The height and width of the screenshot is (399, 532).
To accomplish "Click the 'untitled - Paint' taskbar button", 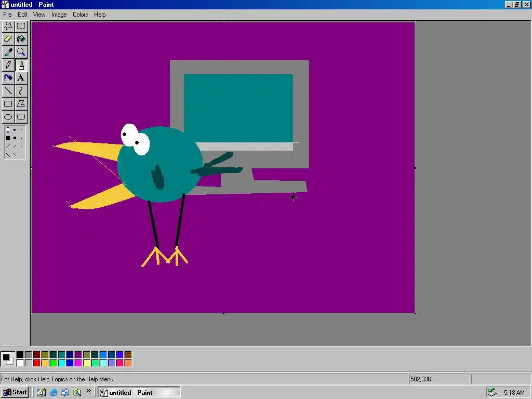I will point(139,393).
